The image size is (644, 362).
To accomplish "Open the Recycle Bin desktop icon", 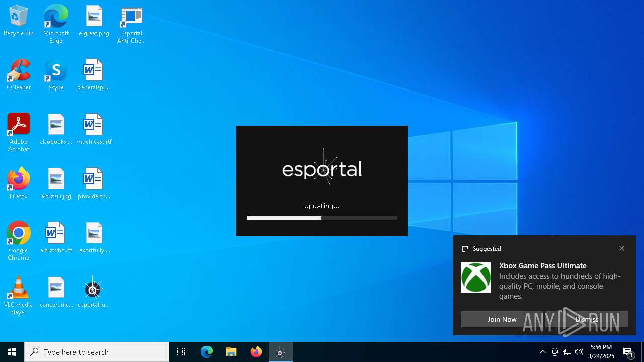I will [19, 21].
